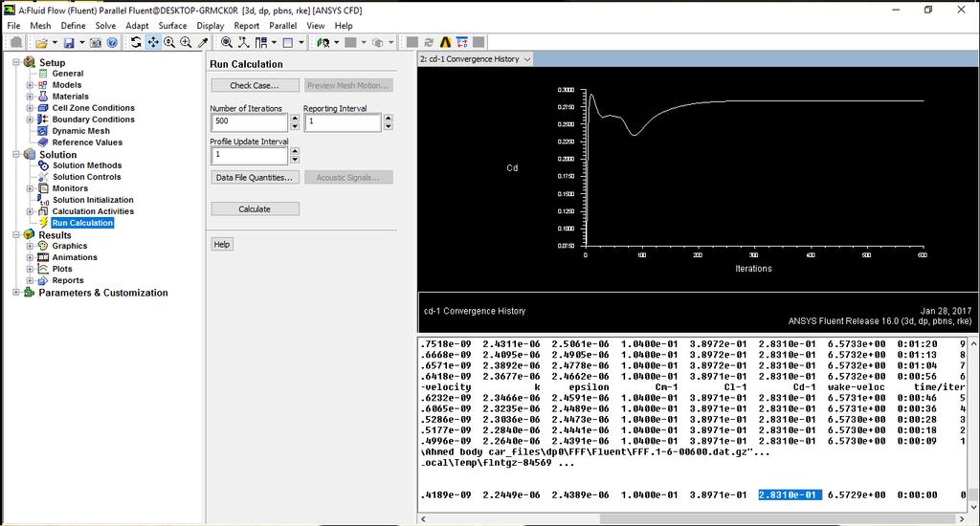Open the Mesh menu
This screenshot has width=980, height=526.
click(x=40, y=26)
